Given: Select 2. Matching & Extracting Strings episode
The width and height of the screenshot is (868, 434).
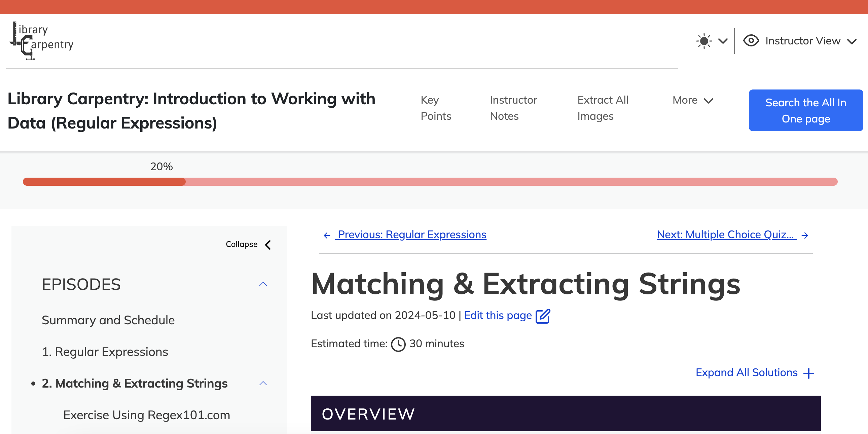Looking at the screenshot, I should [135, 384].
